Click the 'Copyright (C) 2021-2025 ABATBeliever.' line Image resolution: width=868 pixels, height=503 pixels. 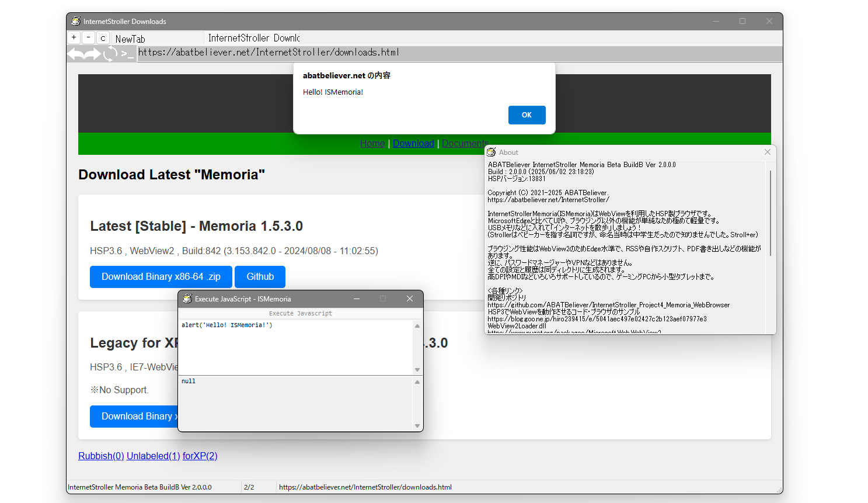pos(548,193)
